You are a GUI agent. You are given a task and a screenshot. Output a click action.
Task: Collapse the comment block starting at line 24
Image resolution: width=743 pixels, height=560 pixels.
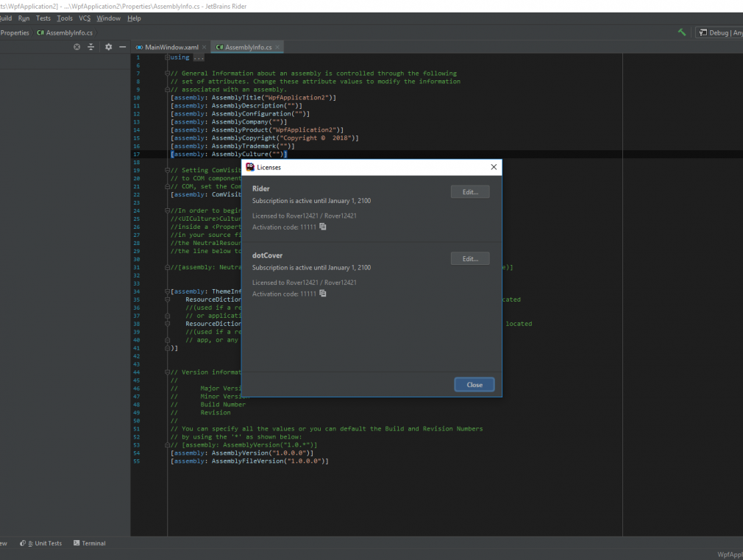[167, 210]
